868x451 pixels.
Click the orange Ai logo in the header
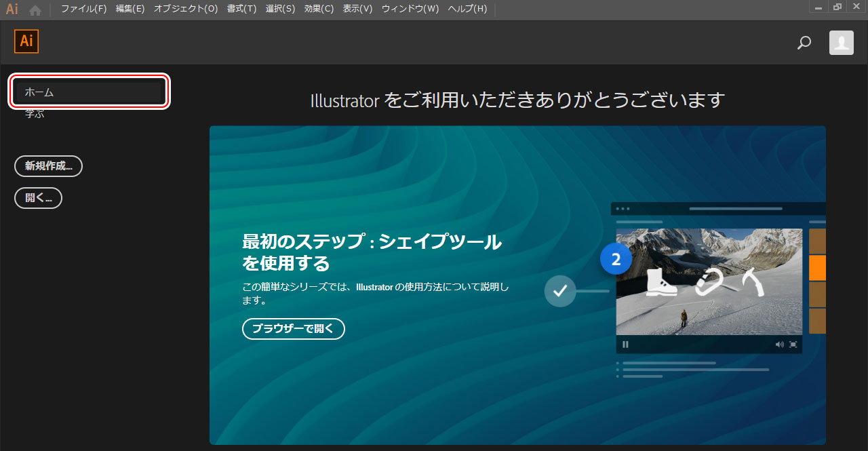pyautogui.click(x=26, y=41)
